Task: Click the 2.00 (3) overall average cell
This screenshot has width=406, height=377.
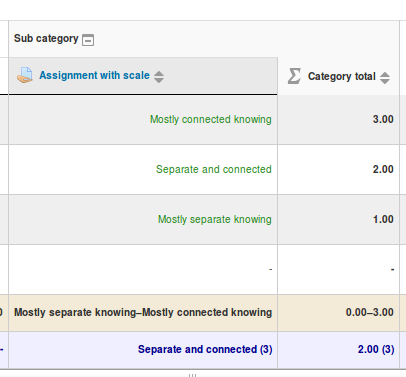Action: [338, 350]
